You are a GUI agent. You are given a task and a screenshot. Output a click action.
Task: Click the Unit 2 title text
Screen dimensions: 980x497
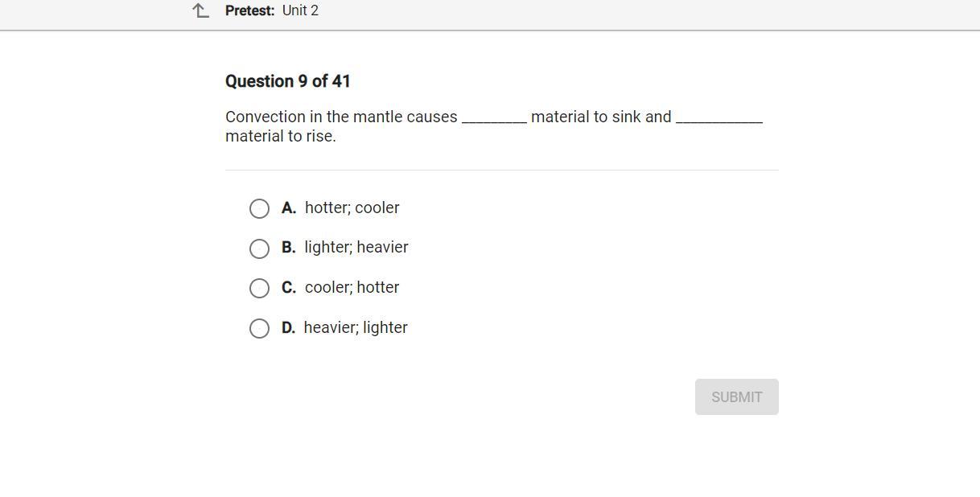point(300,10)
